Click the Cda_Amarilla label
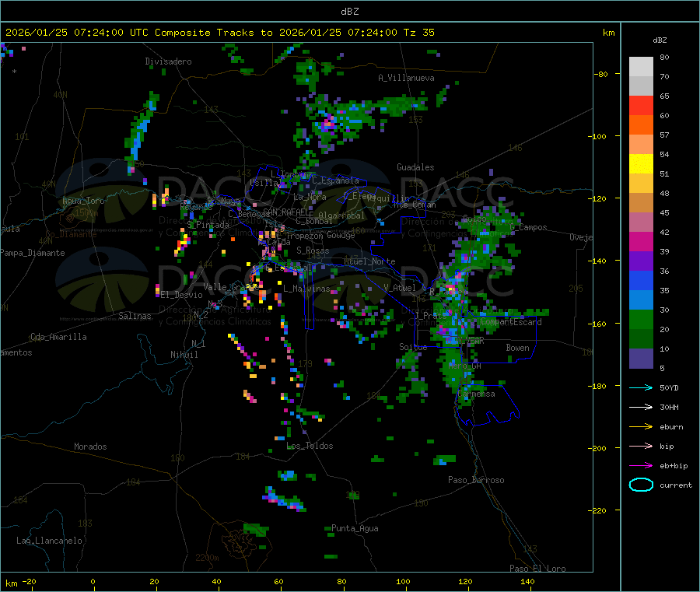This screenshot has width=700, height=592. (x=58, y=337)
